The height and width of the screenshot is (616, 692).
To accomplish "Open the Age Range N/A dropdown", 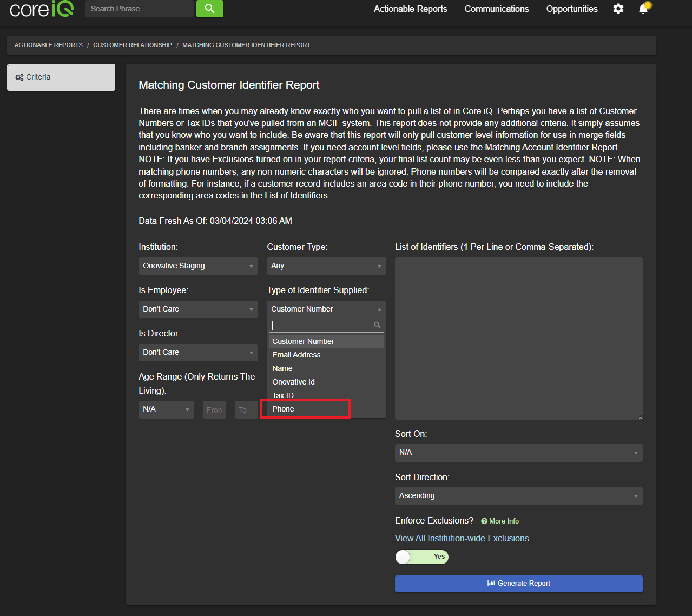I will [x=166, y=409].
